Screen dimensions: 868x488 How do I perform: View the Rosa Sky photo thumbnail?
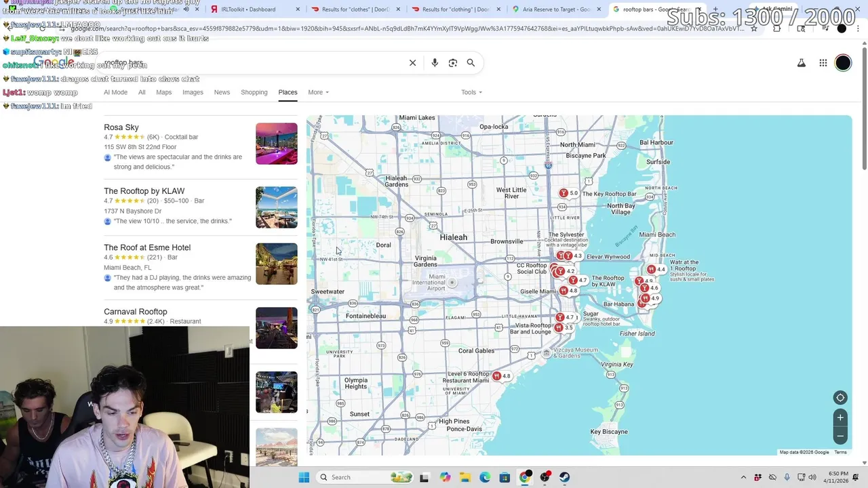[x=277, y=144]
